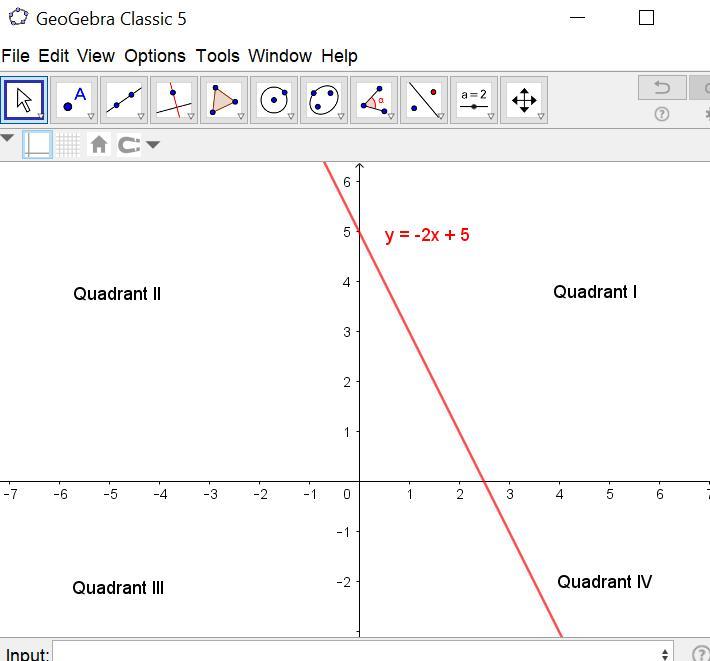
Task: Expand Perpendicular Line tool options triangle
Action: [x=191, y=116]
